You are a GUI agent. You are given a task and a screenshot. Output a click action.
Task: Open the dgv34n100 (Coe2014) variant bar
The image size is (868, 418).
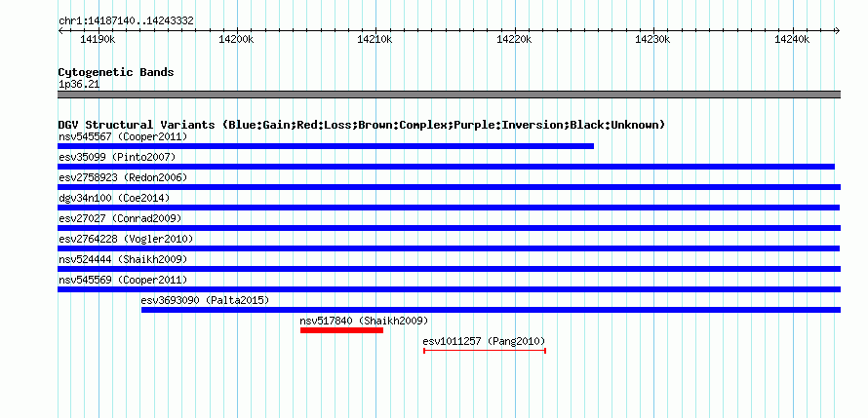449,208
